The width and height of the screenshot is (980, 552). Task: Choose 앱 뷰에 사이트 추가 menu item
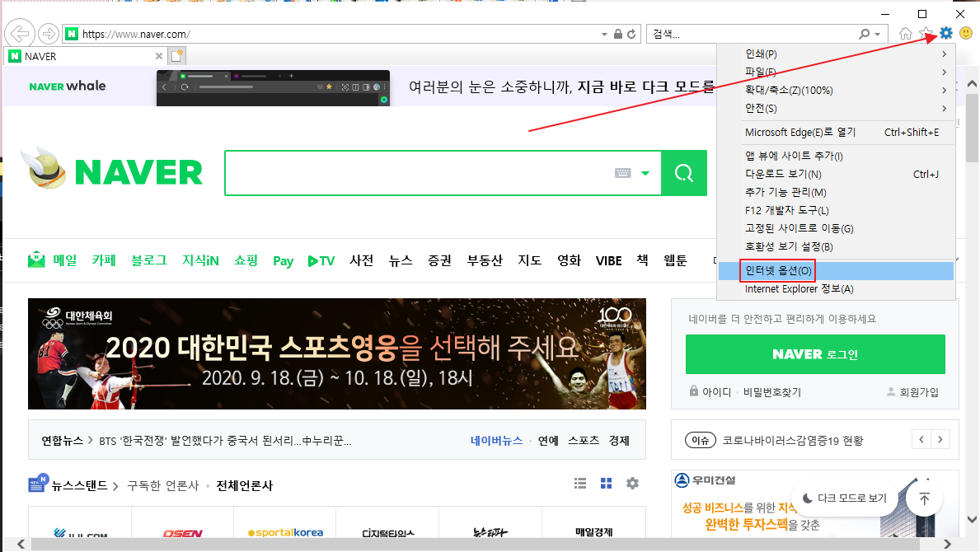(837, 156)
